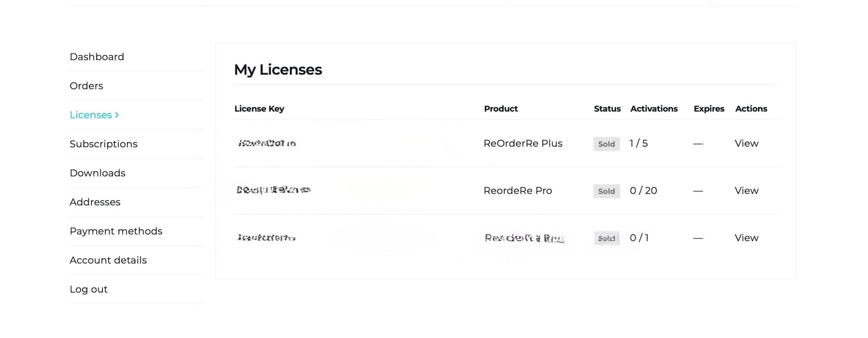Click the ReOrderRe Plus license key
The image size is (868, 338).
267,143
